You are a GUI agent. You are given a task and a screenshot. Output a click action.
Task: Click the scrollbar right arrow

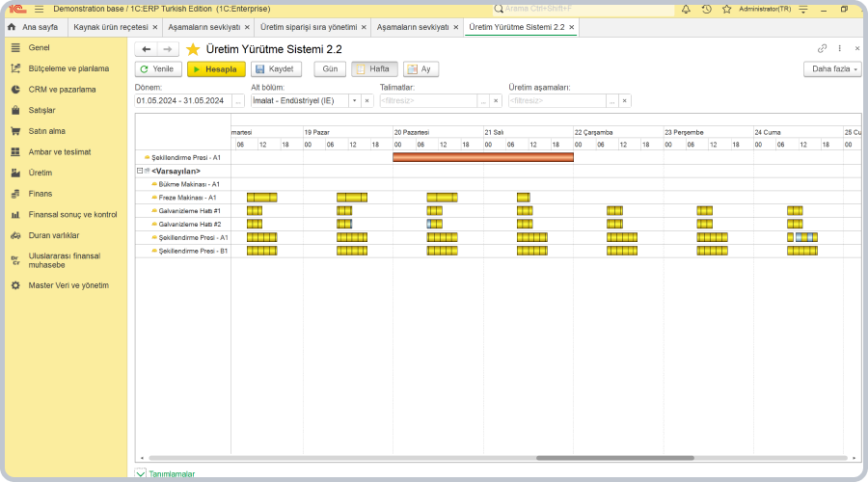[x=854, y=458]
